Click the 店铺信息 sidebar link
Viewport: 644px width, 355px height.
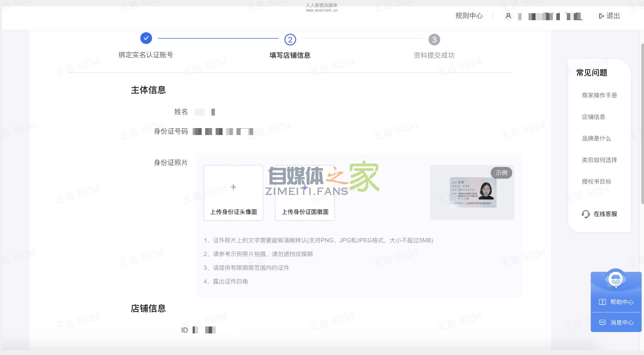pyautogui.click(x=593, y=117)
